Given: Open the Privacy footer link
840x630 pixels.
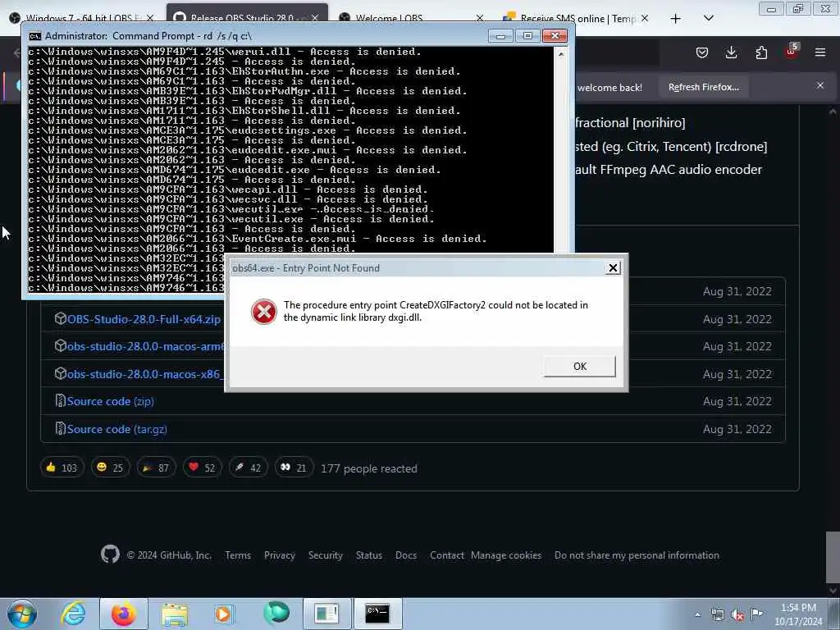Looking at the screenshot, I should click(279, 555).
